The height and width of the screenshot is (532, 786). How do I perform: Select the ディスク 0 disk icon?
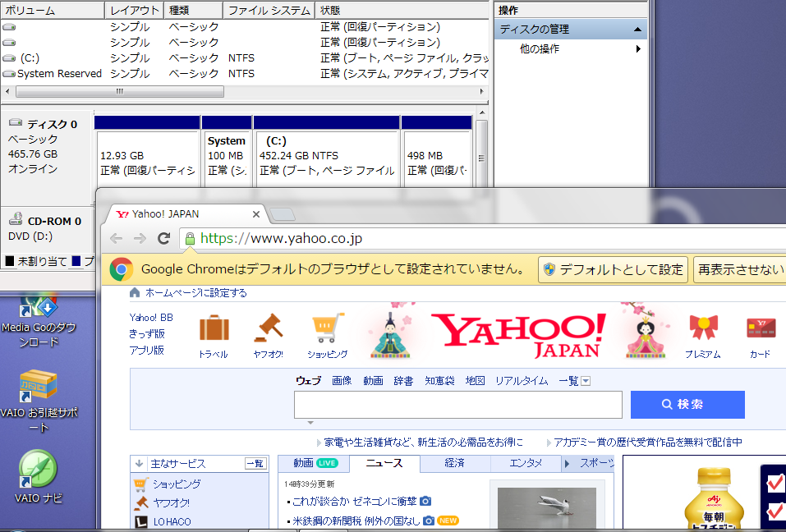[x=16, y=122]
